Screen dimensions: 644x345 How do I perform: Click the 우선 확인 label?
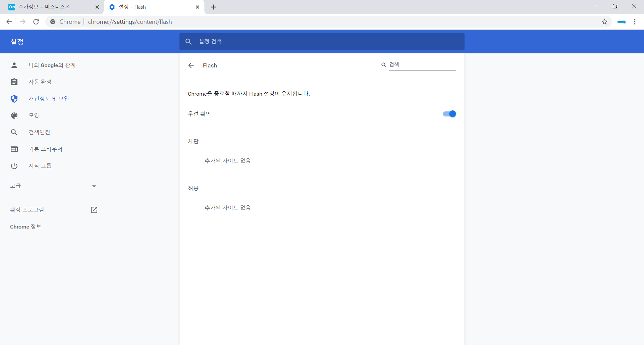[x=199, y=114]
